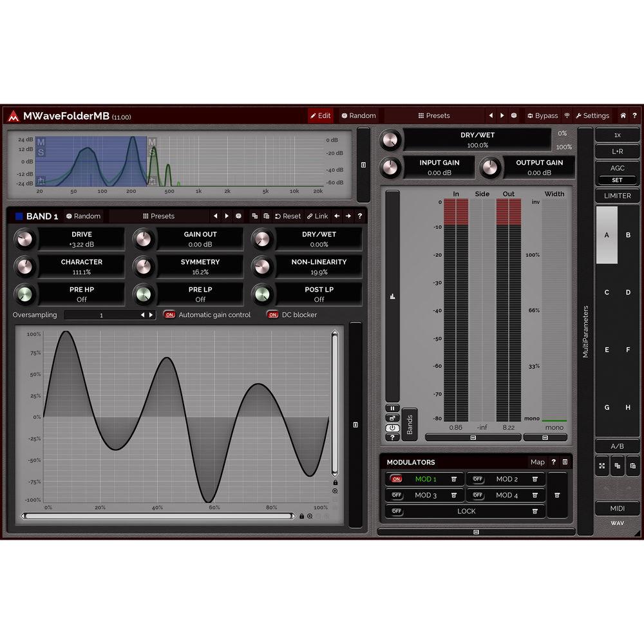
Task: Toggle Automatic gain control off
Action: [x=169, y=315]
